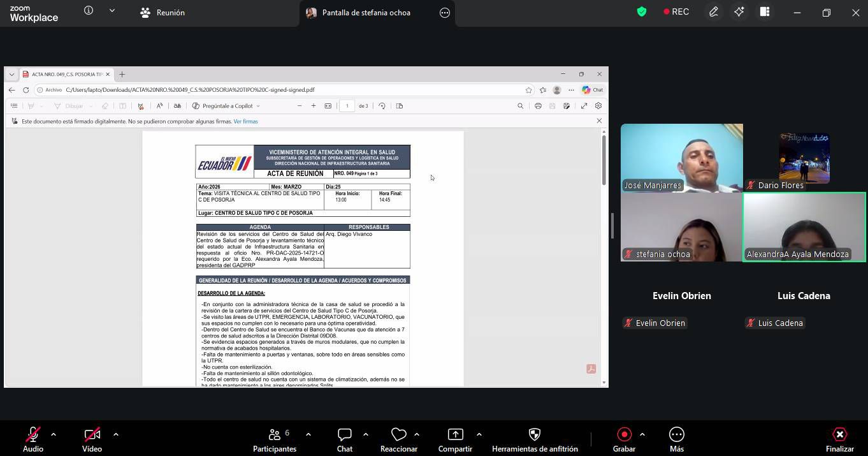Select José Manjarres video thumbnail
This screenshot has width=868, height=456.
tap(681, 158)
